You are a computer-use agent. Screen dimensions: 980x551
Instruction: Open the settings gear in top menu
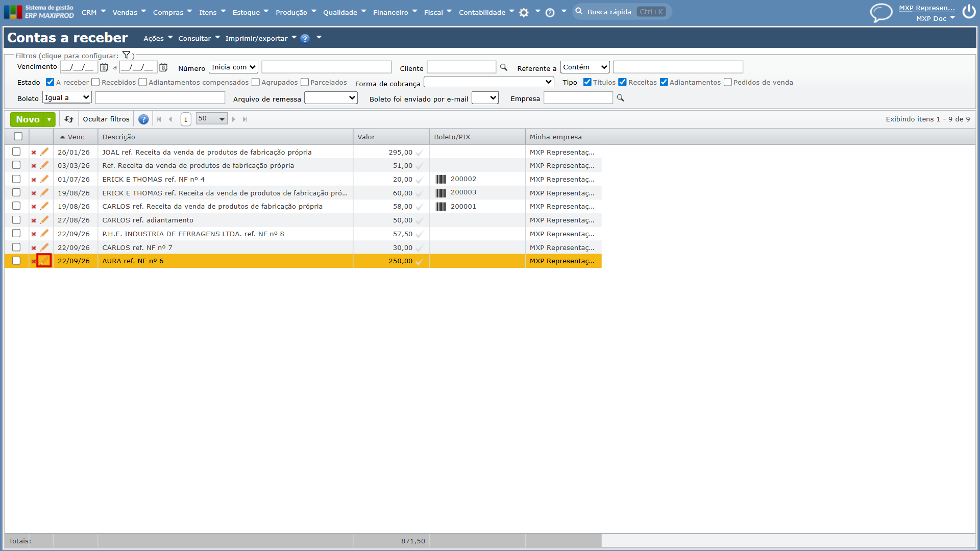524,13
